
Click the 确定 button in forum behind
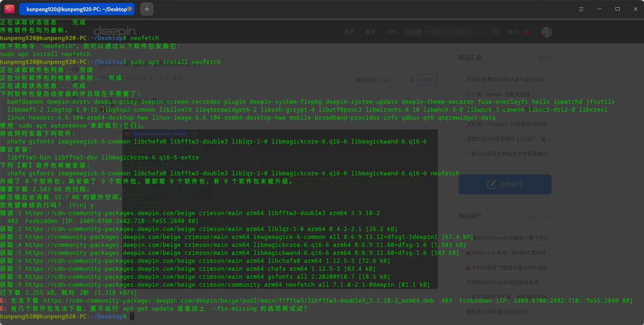click(x=428, y=80)
